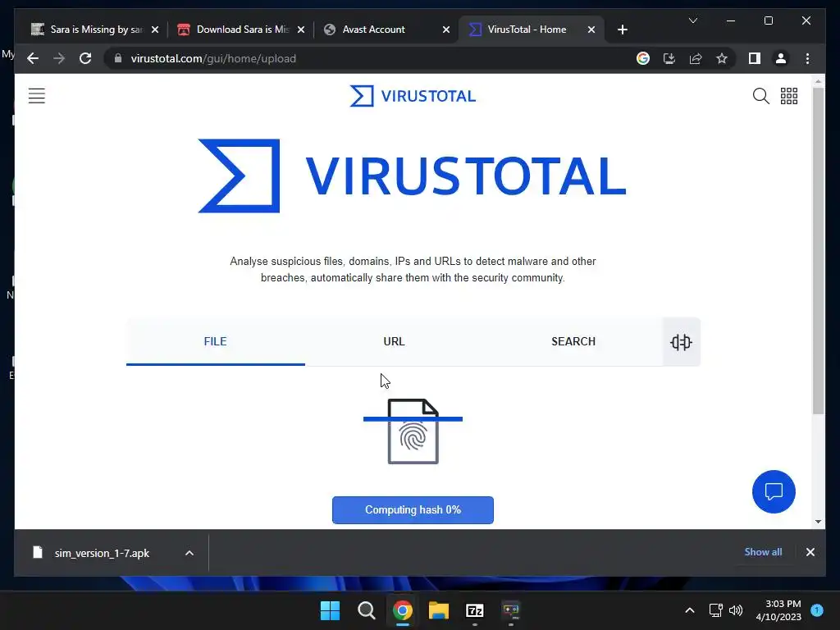840x630 pixels.
Task: Show hidden system tray icons
Action: (x=689, y=610)
